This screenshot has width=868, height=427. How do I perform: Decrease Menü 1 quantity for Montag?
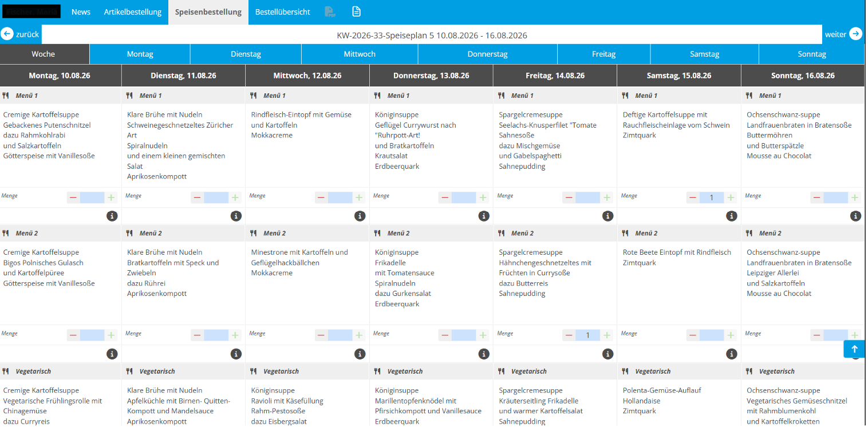click(x=73, y=197)
